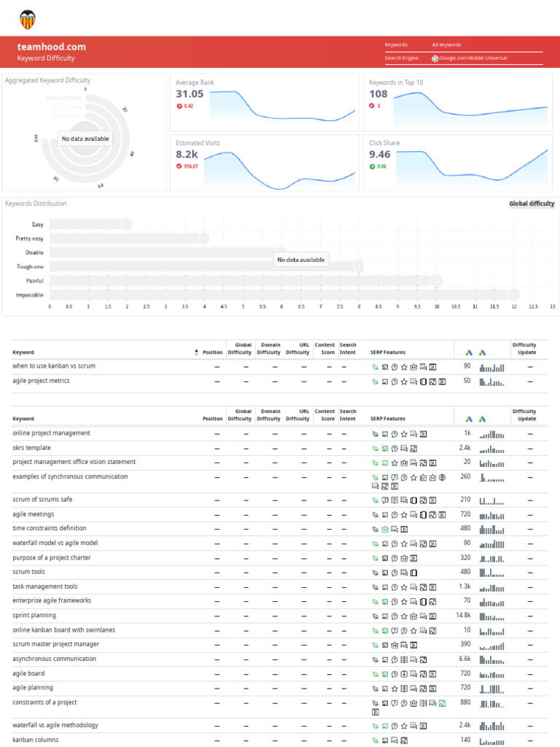560x747 pixels.
Task: Click the green leaf icon in 'when to use kanban vs scrum' row
Action: 376,368
